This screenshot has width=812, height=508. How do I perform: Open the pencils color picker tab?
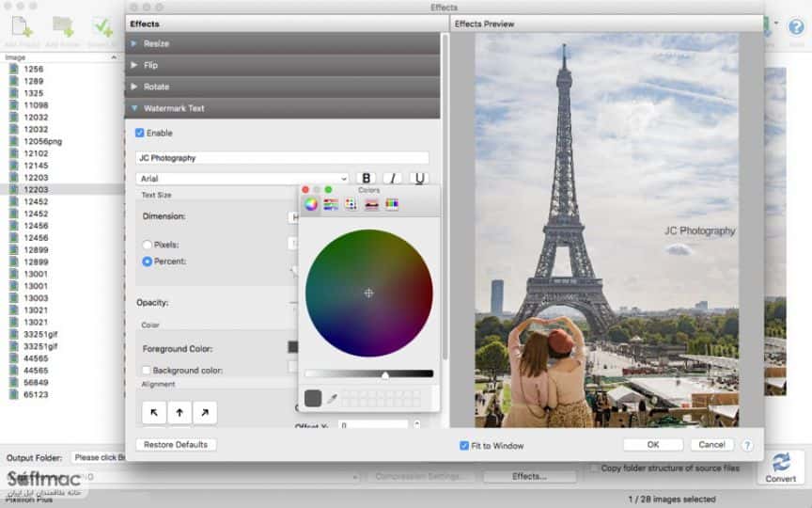392,204
